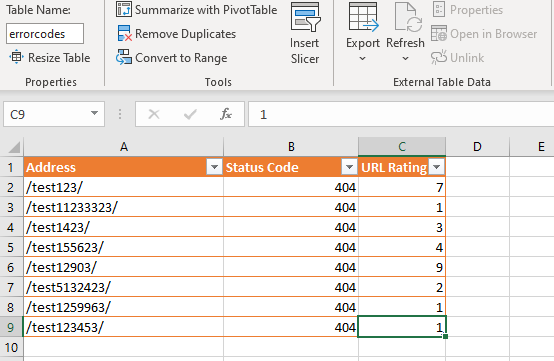Click cell containing /test5132423/
The height and width of the screenshot is (361, 554).
click(x=124, y=287)
